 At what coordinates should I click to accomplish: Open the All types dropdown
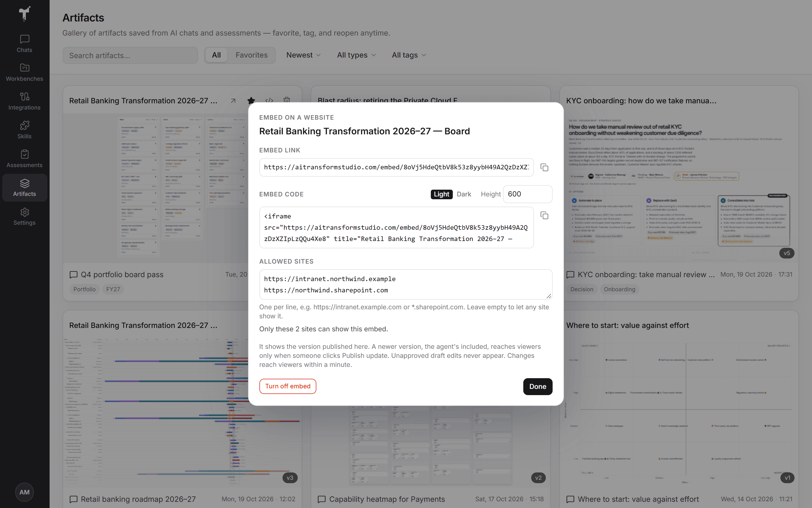356,55
